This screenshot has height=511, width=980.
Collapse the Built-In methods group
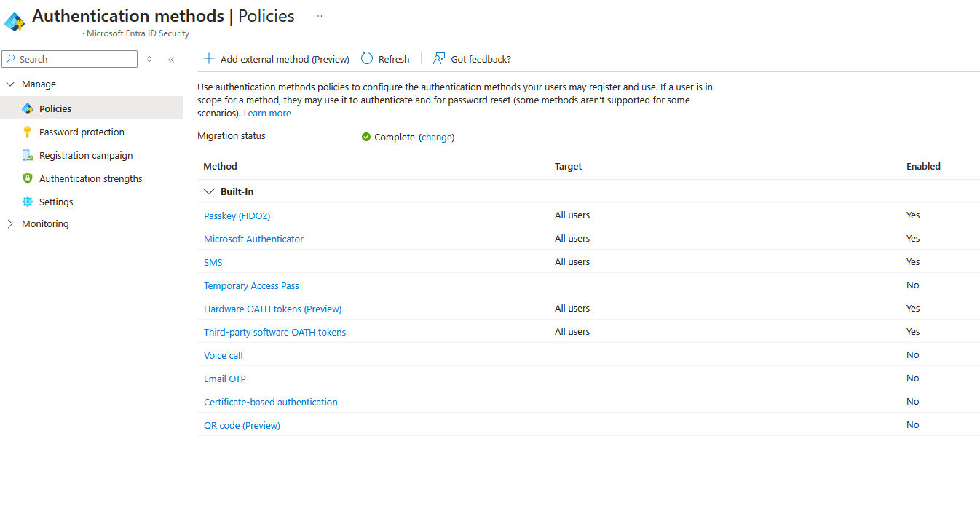tap(210, 191)
